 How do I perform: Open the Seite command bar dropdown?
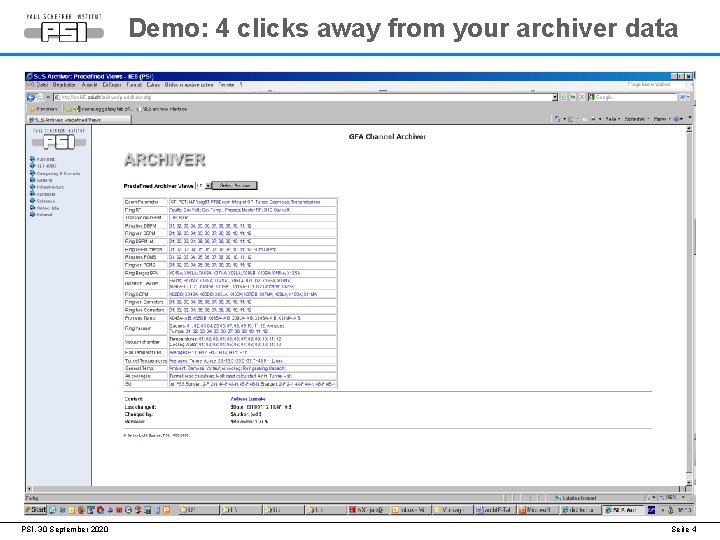click(613, 119)
